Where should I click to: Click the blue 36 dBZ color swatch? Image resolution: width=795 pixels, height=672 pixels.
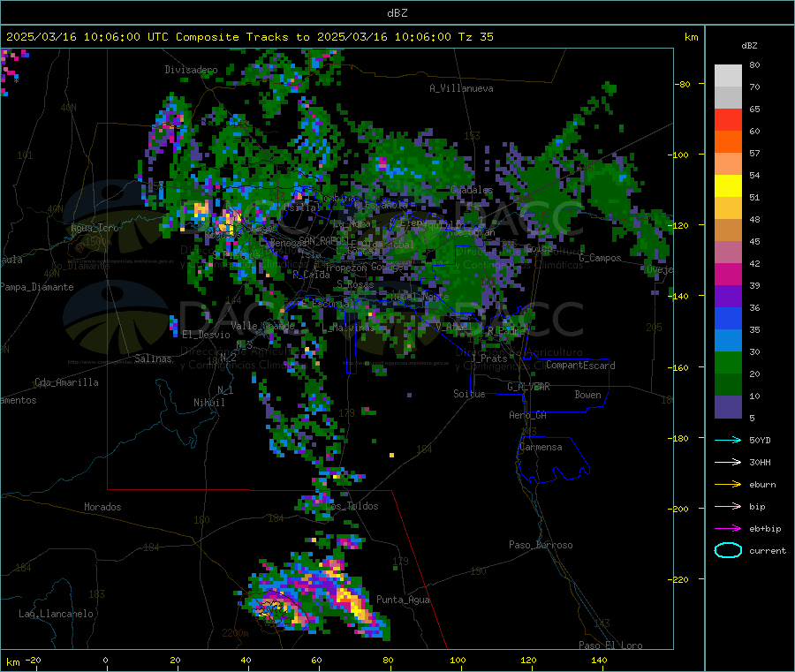pyautogui.click(x=728, y=318)
